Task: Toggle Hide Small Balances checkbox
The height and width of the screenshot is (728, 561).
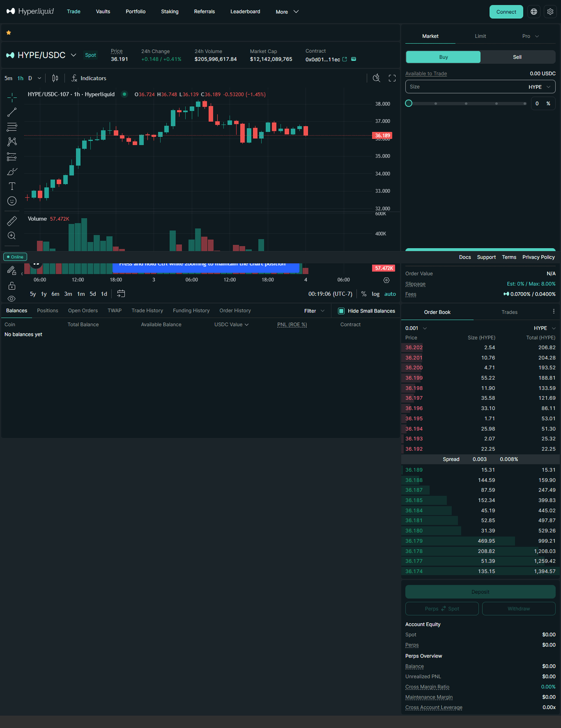Action: point(341,311)
